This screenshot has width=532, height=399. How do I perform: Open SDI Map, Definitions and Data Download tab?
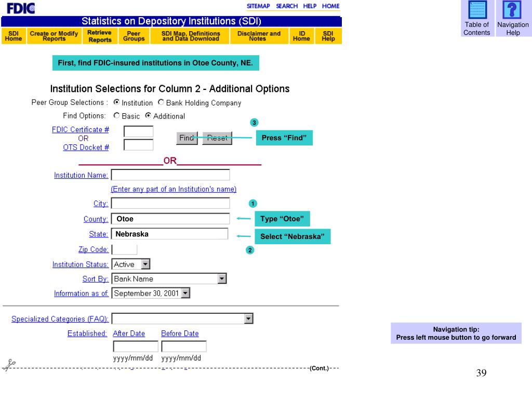pos(190,36)
